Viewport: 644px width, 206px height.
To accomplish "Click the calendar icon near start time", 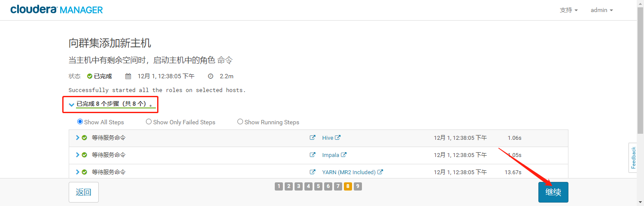I will pyautogui.click(x=128, y=76).
